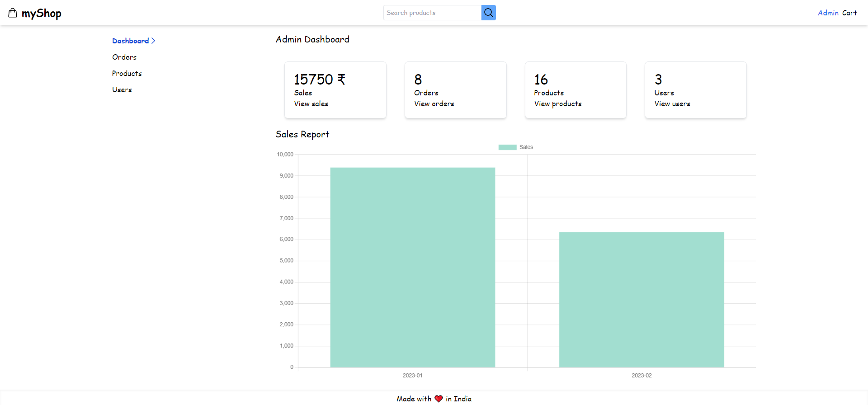Click the Sales card label
This screenshot has height=405, width=868.
point(303,93)
